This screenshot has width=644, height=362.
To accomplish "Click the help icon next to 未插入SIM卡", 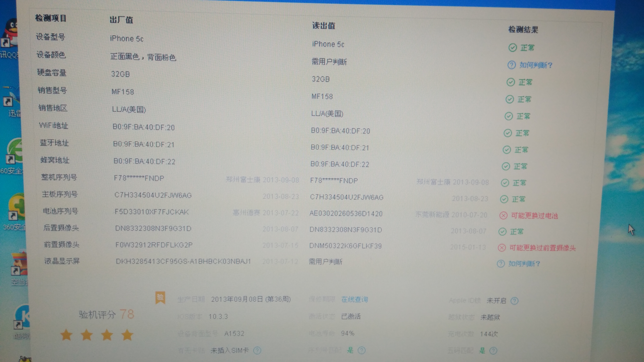I will click(257, 350).
